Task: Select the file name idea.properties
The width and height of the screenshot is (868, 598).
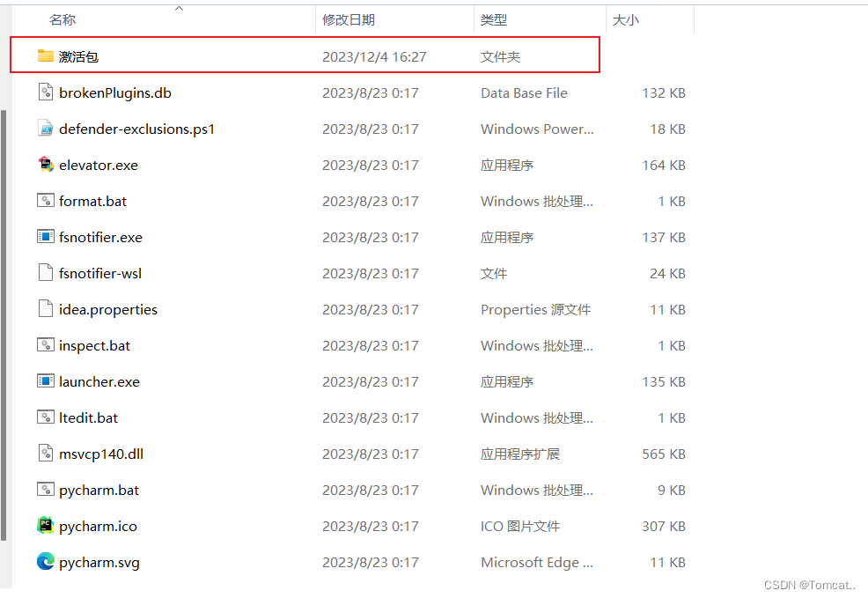Action: tap(108, 309)
